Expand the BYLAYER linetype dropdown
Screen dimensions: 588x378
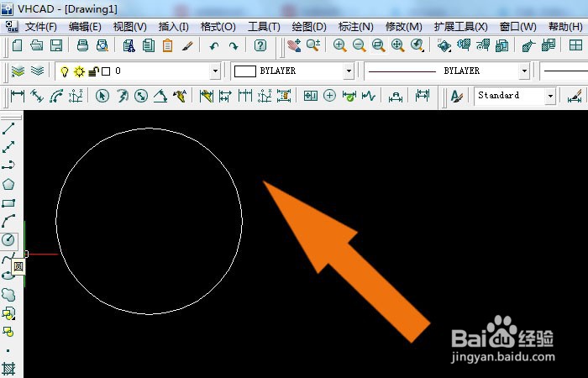click(524, 71)
